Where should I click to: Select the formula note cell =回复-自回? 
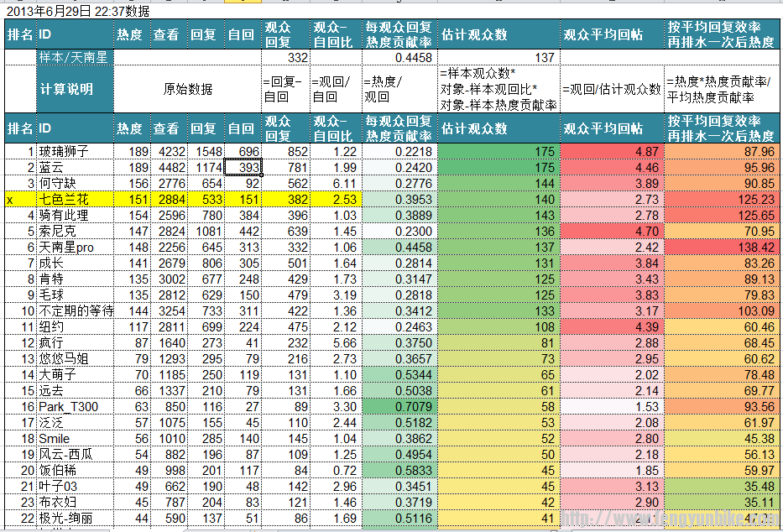pos(285,89)
